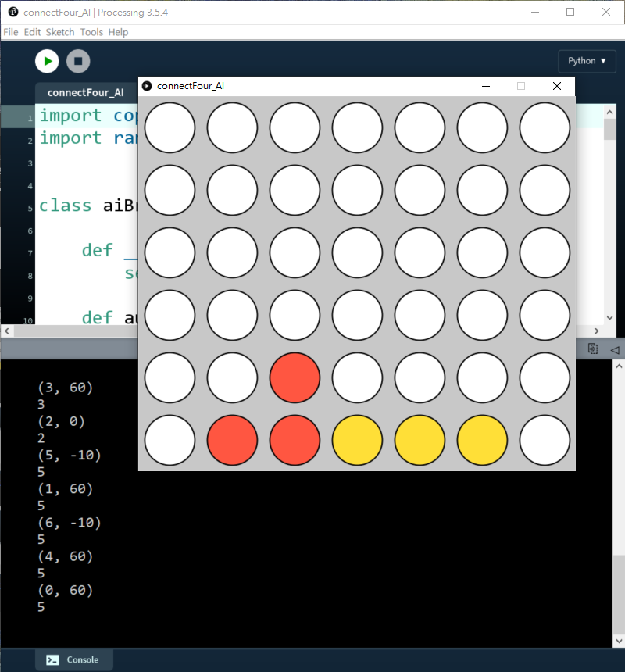Click the copy console output icon

coord(593,349)
